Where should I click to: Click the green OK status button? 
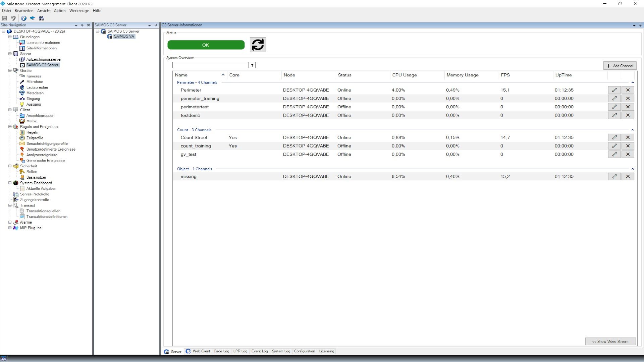point(206,45)
